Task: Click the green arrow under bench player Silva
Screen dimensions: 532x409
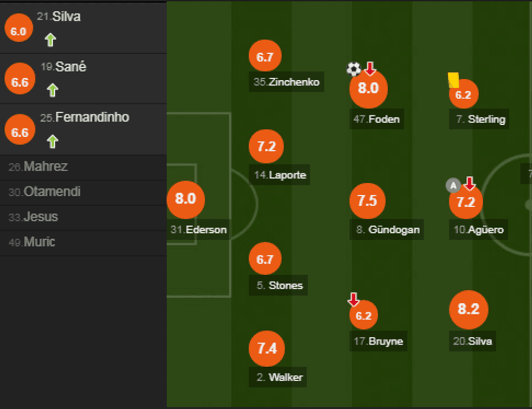Action: click(50, 40)
